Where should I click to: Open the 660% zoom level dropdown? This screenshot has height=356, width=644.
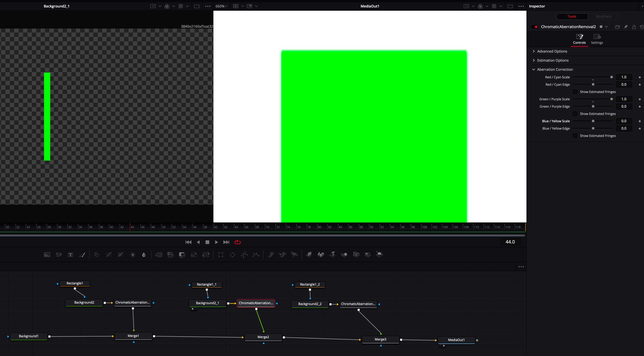click(222, 6)
